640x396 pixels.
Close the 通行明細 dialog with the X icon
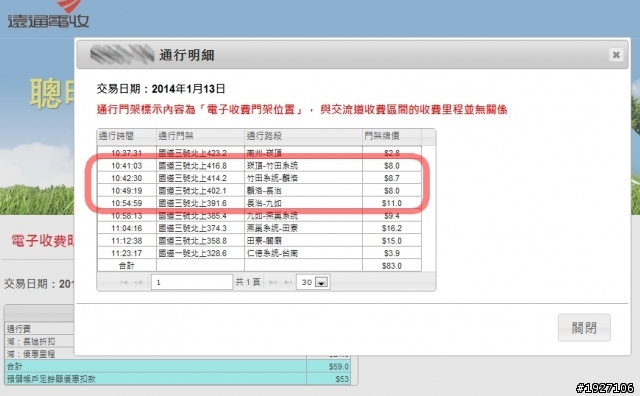[616, 54]
